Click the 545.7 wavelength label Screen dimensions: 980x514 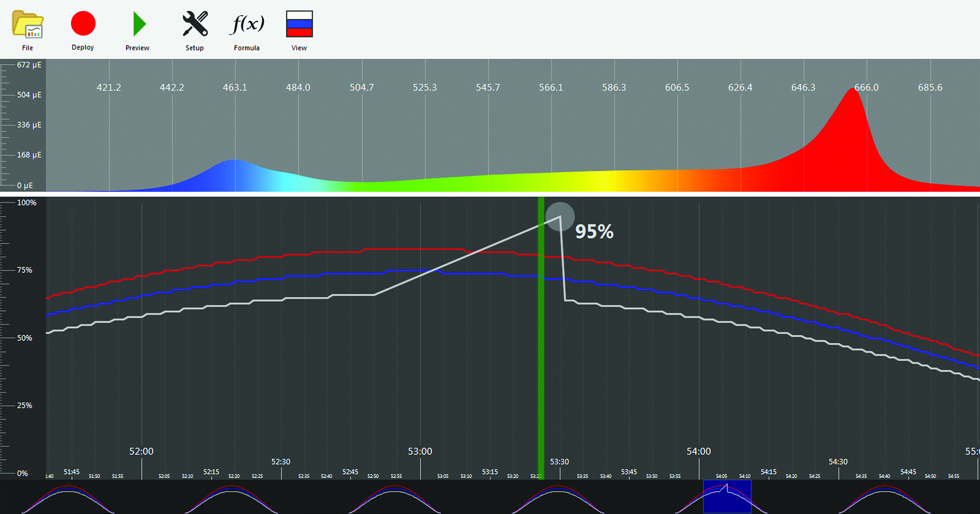(487, 88)
